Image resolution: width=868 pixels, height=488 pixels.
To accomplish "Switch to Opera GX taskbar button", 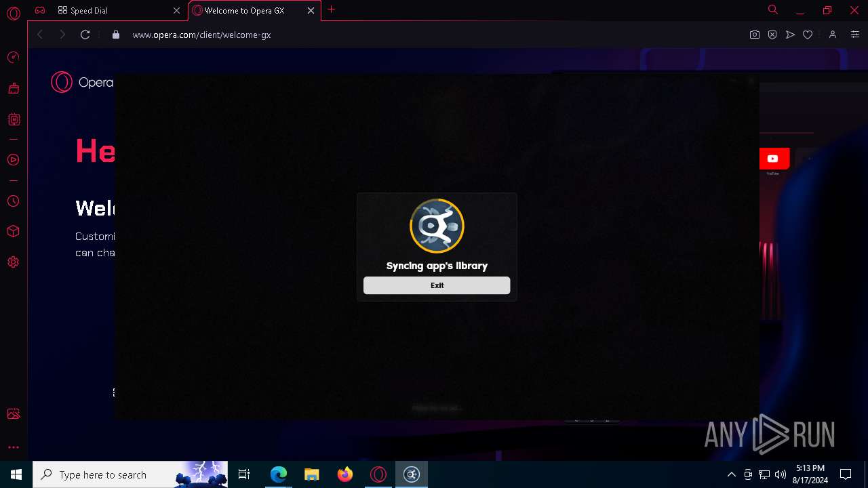I will coord(378,474).
